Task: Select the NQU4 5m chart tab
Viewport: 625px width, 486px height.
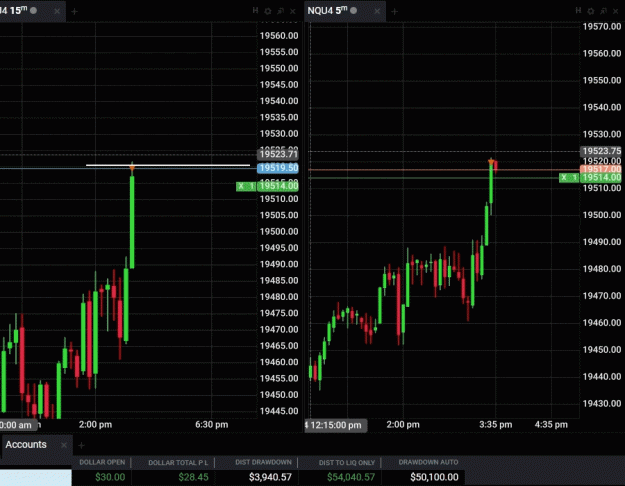Action: (x=345, y=11)
